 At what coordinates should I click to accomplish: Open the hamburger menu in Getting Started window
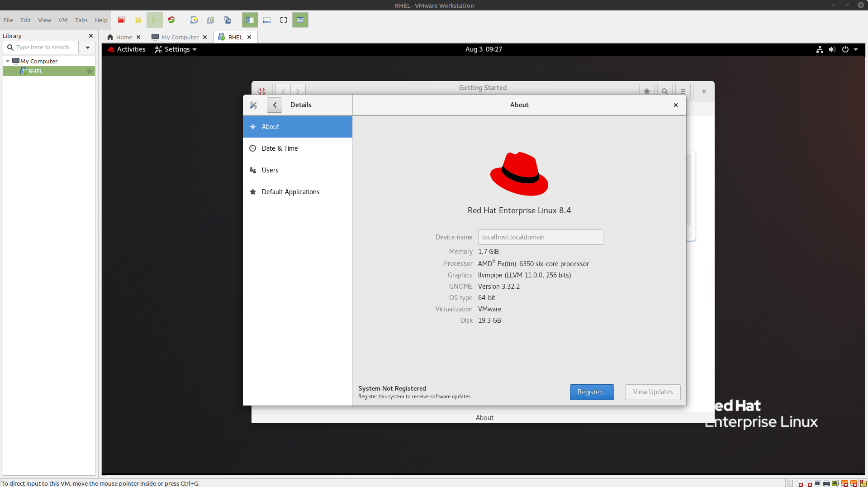pos(683,91)
